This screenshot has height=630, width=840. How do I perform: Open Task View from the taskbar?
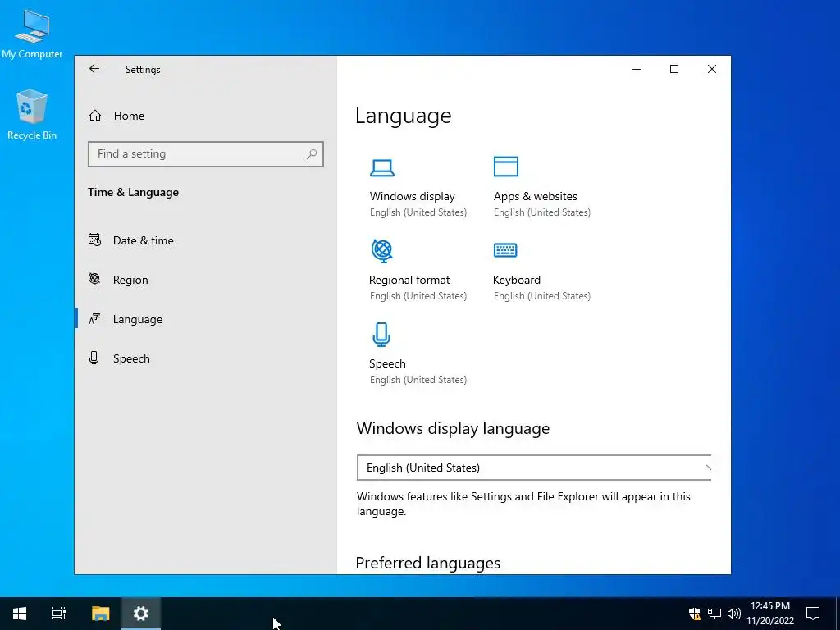(x=58, y=614)
